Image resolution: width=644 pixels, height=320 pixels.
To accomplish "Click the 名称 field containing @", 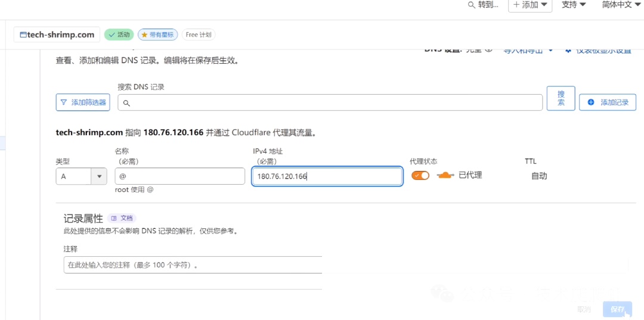I will point(180,176).
